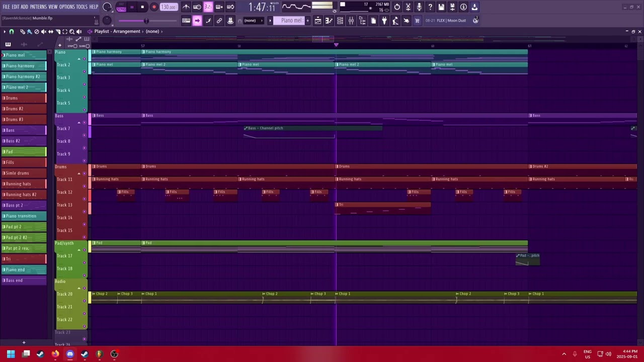This screenshot has height=362, width=644.
Task: Open the tempo tapper icon
Action: point(395,21)
